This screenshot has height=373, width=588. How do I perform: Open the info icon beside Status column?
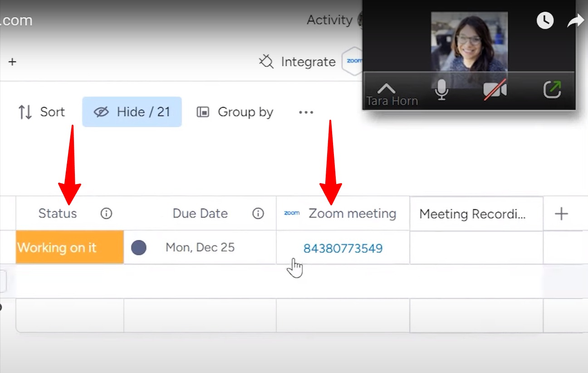pyautogui.click(x=106, y=213)
